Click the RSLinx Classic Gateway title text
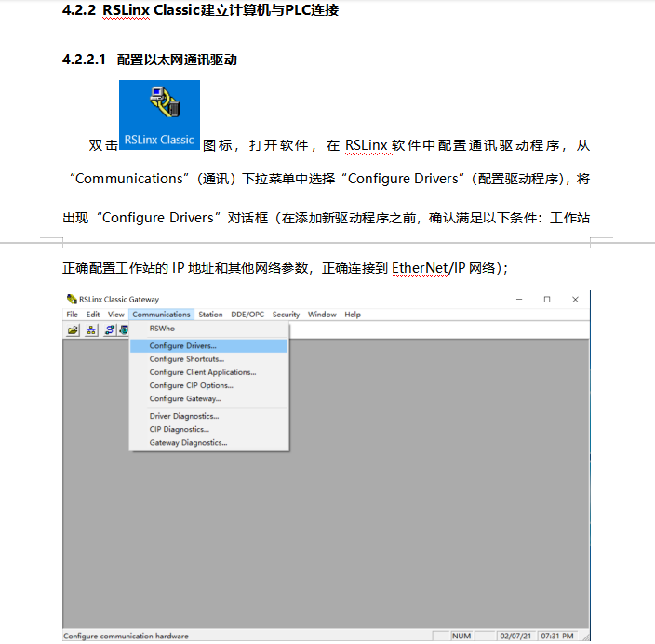 pos(119,300)
